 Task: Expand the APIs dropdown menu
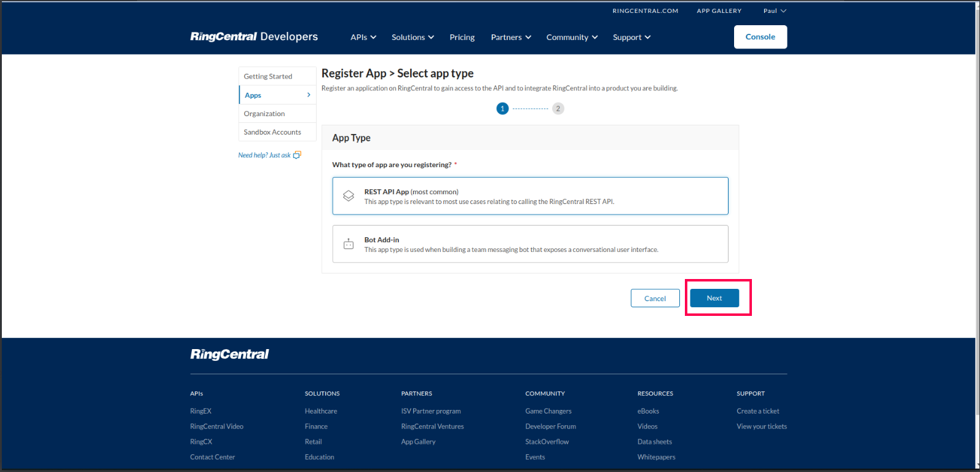(x=363, y=37)
